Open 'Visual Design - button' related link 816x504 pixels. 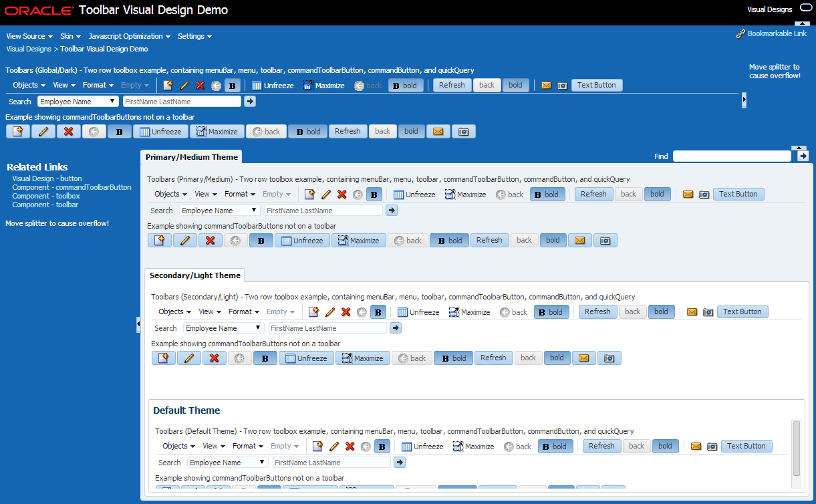pyautogui.click(x=47, y=179)
